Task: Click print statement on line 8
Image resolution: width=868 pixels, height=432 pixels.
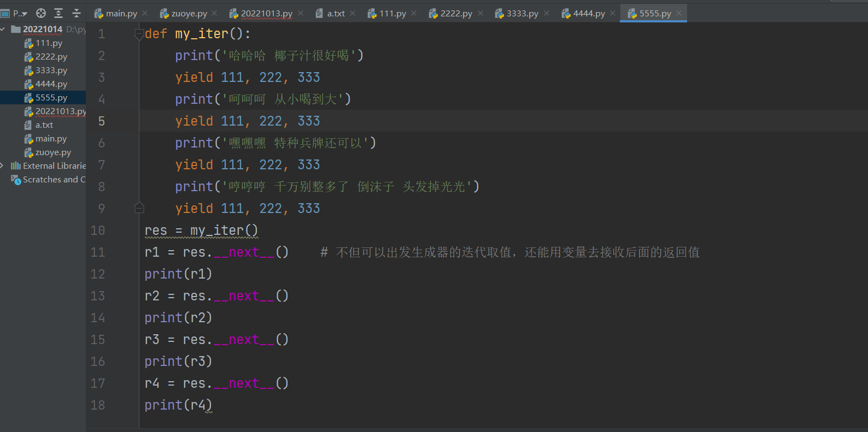Action: (x=327, y=187)
